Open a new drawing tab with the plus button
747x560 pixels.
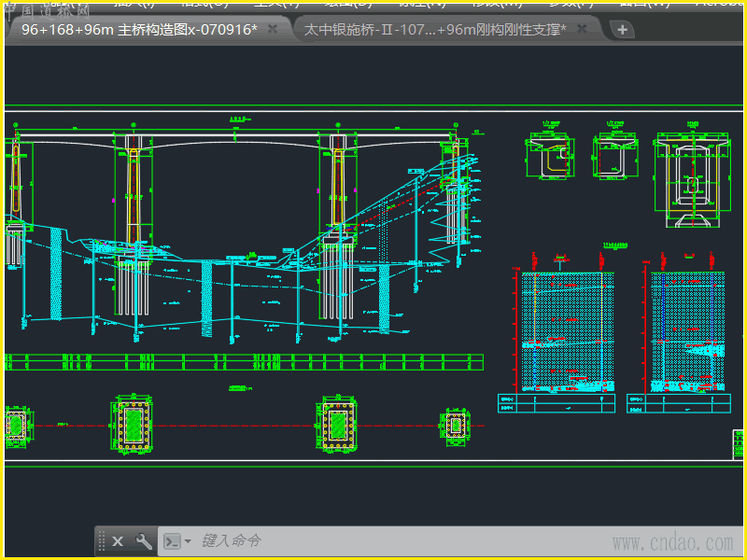622,30
